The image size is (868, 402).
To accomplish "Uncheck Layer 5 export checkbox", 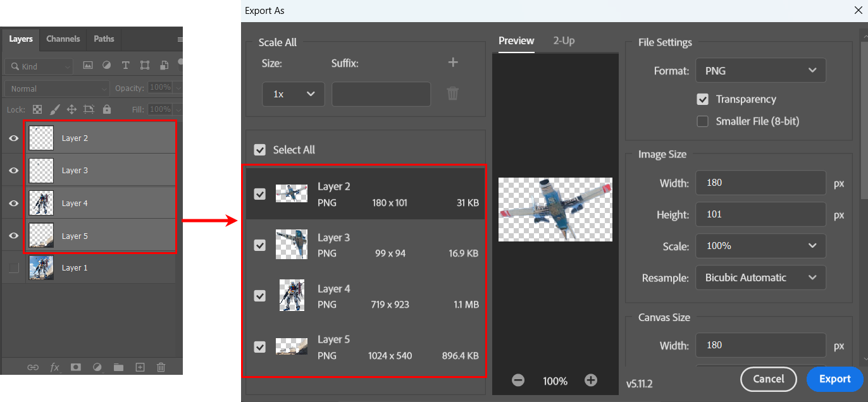I will point(259,347).
